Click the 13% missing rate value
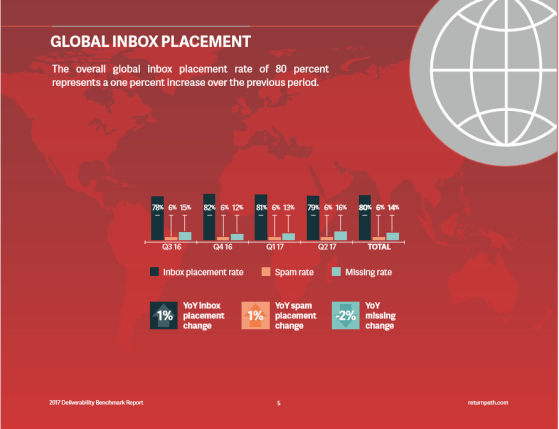 click(289, 207)
